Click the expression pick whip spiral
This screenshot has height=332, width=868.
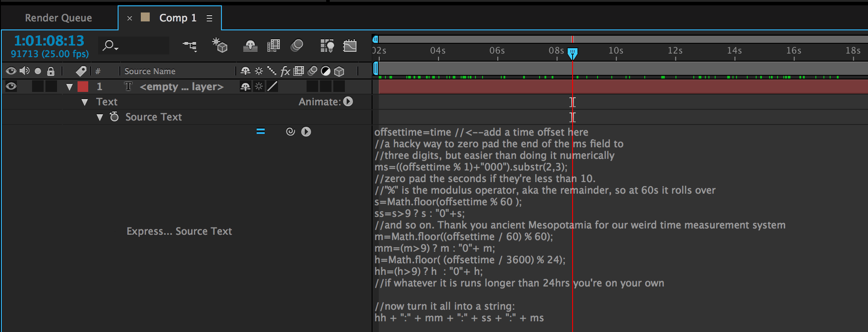(x=290, y=132)
